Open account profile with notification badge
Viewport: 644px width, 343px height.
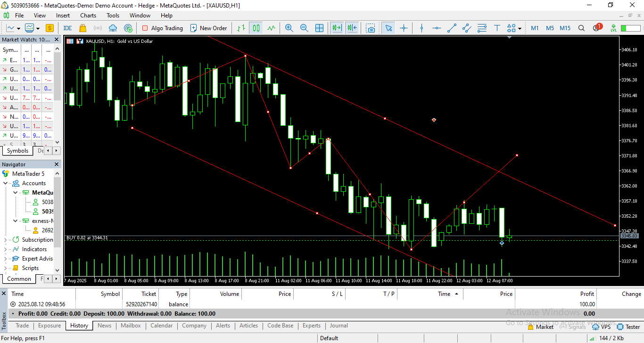[597, 28]
